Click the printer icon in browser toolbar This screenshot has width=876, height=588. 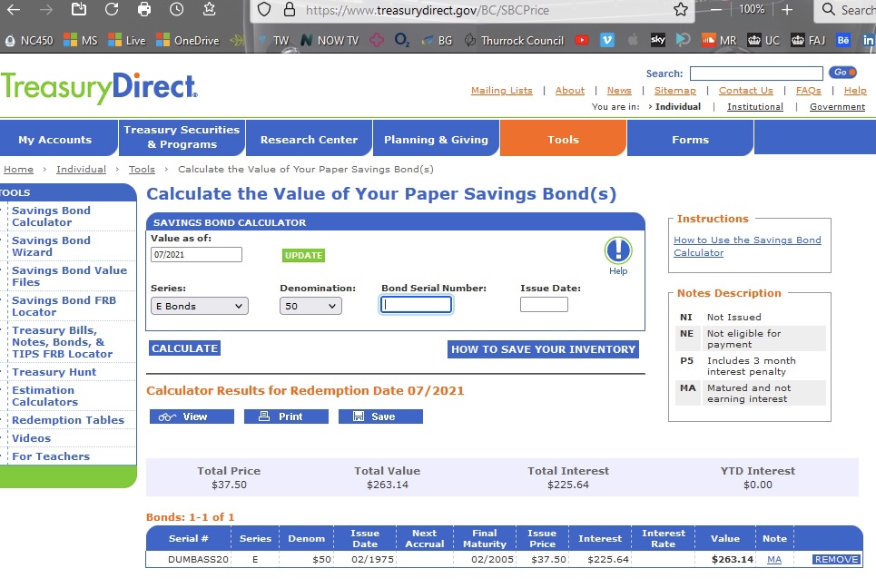pyautogui.click(x=144, y=9)
